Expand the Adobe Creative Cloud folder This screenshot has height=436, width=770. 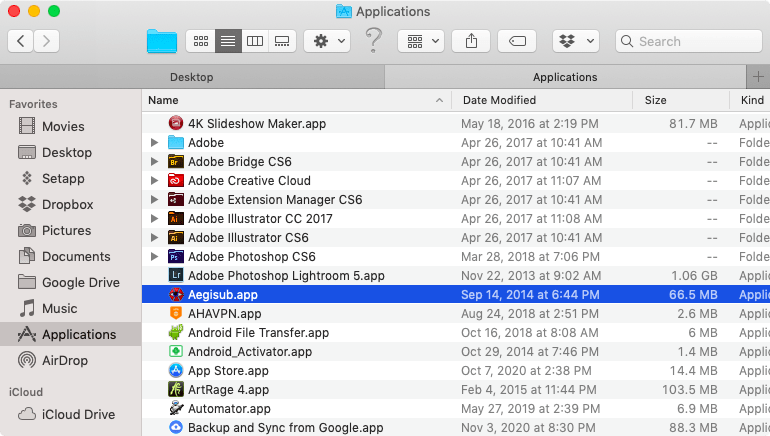[x=154, y=181]
